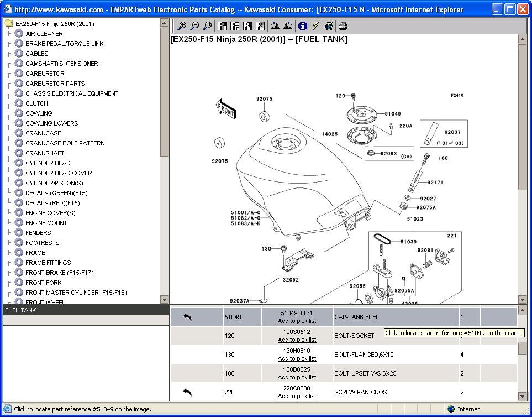Open the BRAKE PEDAL/TORQUE LINK section

(x=65, y=44)
